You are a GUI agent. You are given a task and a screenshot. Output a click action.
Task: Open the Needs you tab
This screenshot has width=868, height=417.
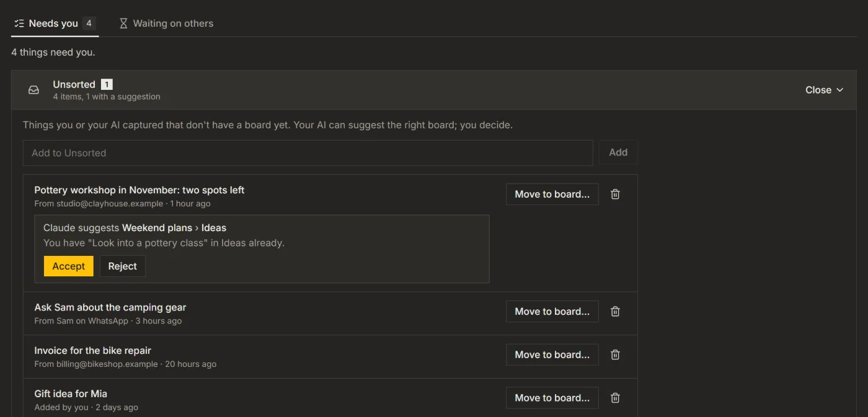pos(55,24)
